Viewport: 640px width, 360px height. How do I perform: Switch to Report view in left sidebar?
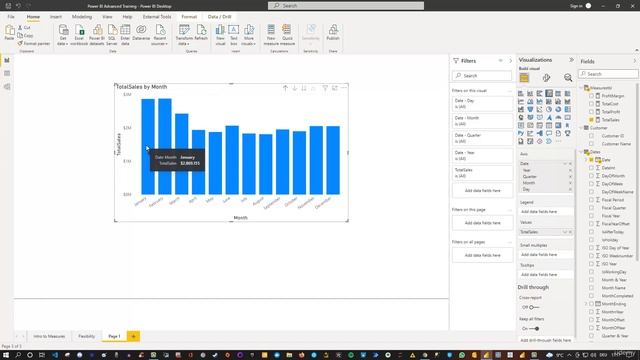[x=7, y=60]
